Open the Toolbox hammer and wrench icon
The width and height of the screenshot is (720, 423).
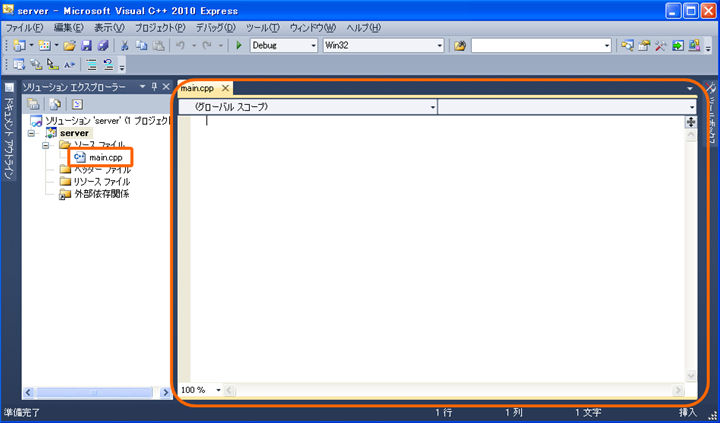tap(661, 45)
